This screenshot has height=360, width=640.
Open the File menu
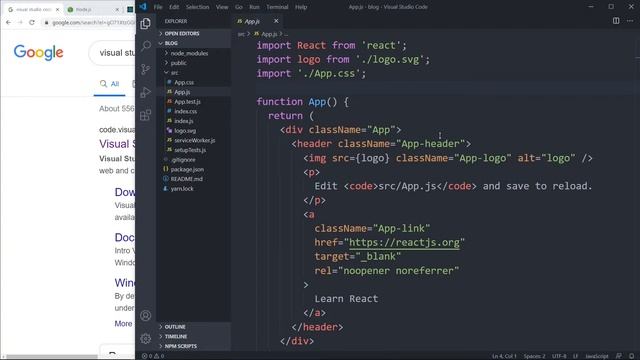coord(158,7)
